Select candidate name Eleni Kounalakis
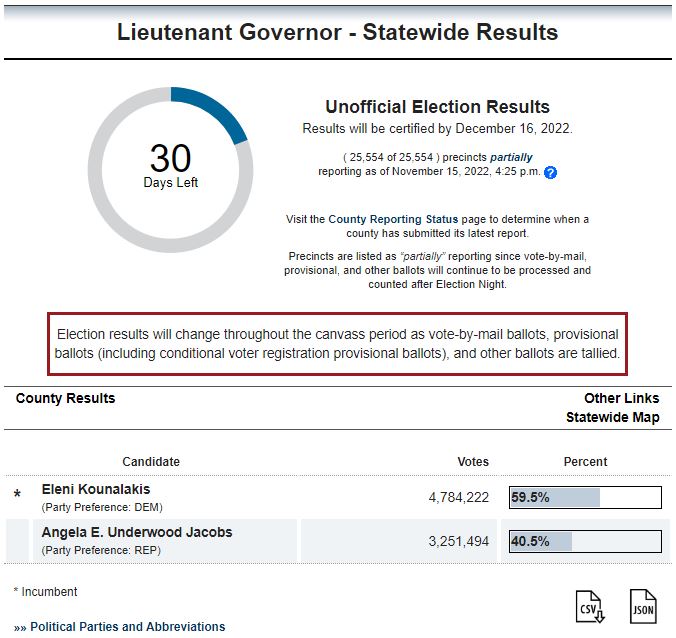The height and width of the screenshot is (638, 676). pyautogui.click(x=96, y=489)
